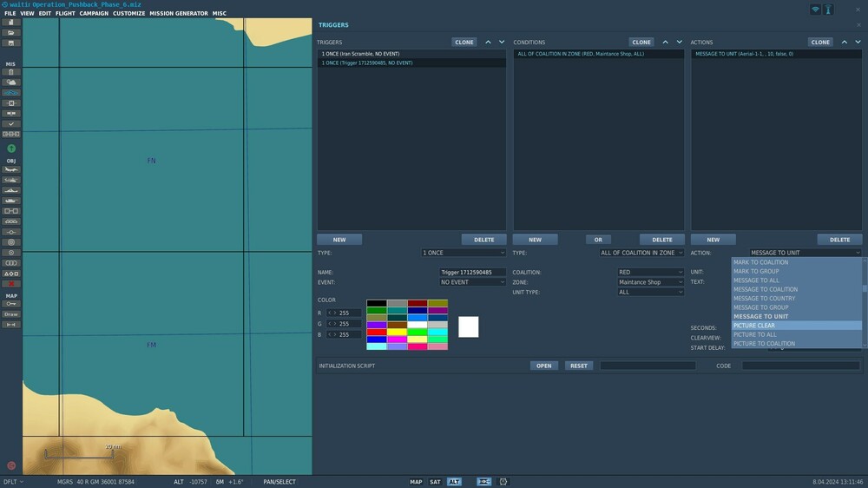Image resolution: width=868 pixels, height=488 pixels.
Task: Pick the black color swatch
Action: 377,303
